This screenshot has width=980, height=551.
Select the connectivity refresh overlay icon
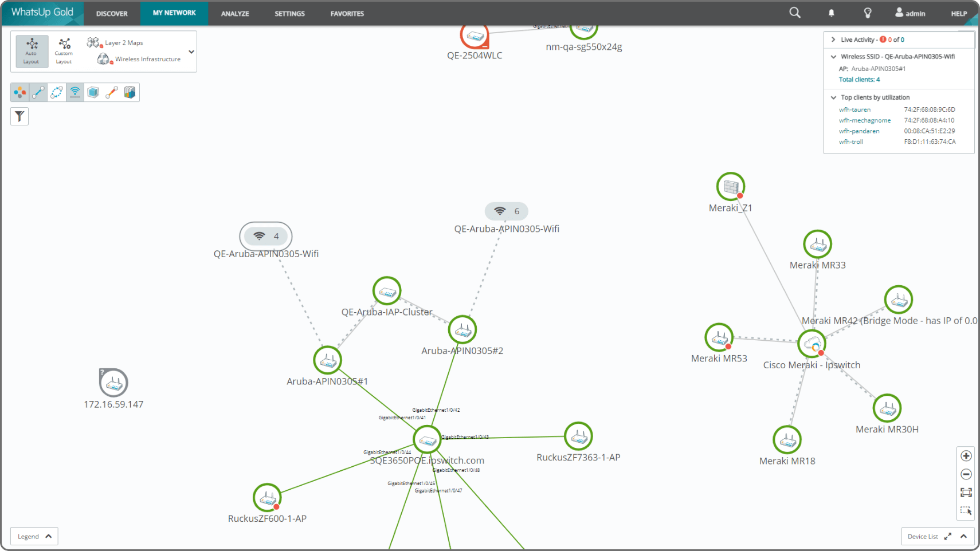click(x=56, y=92)
